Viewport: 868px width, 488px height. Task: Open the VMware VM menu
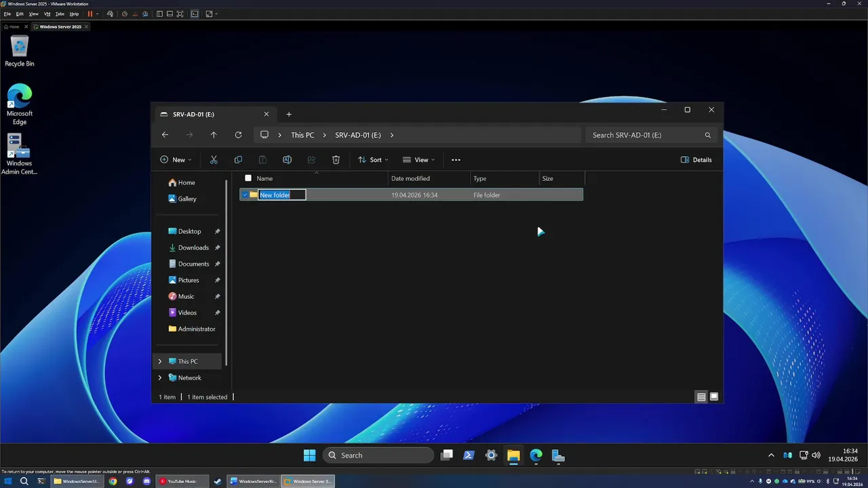point(47,14)
